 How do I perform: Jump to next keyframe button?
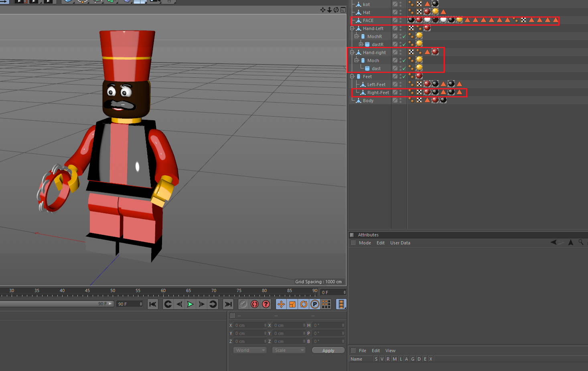[x=213, y=304]
